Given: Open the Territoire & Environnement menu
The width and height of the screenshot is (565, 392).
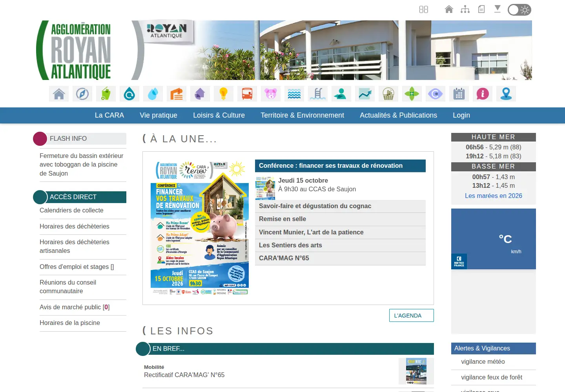Looking at the screenshot, I should click(x=303, y=115).
